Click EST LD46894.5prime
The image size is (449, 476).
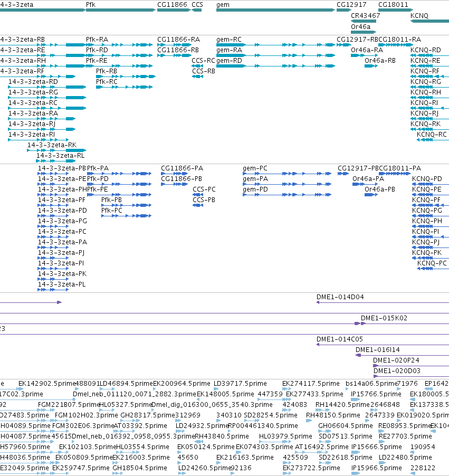[x=127, y=384]
